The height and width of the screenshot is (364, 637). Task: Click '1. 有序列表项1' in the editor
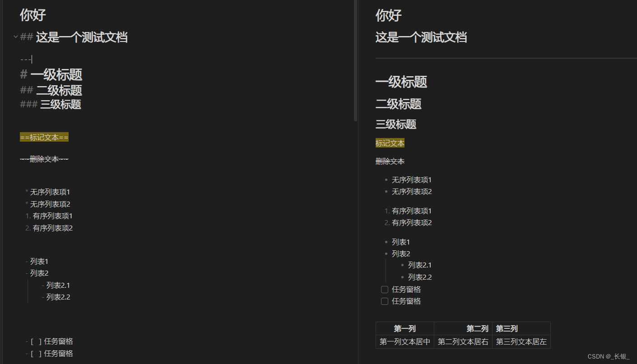tap(49, 216)
